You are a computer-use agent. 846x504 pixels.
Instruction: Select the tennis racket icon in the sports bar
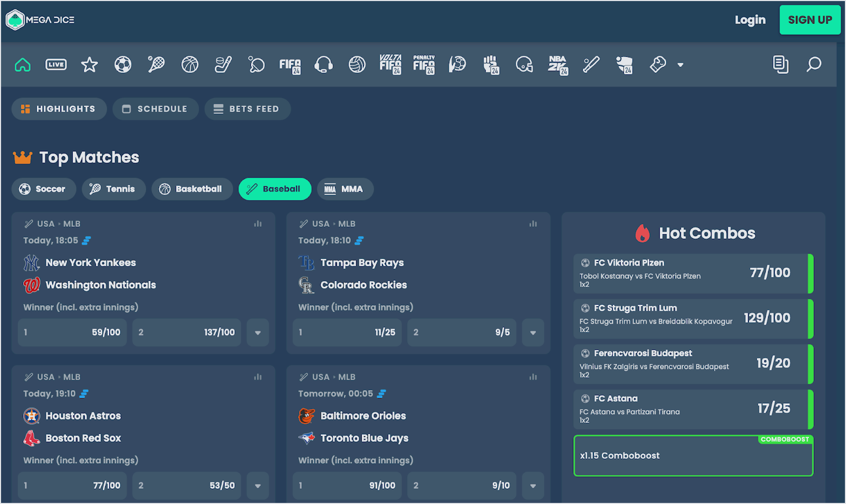[156, 65]
